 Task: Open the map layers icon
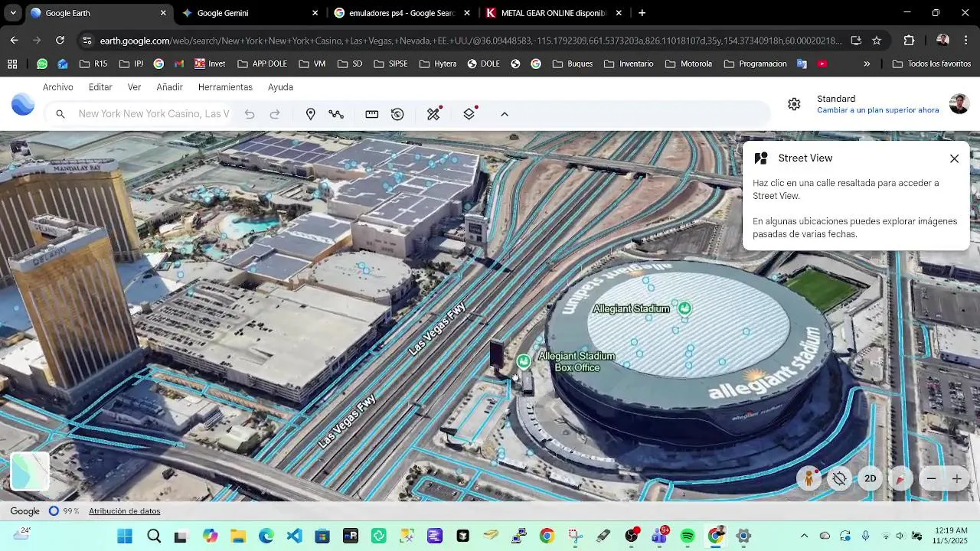[469, 114]
